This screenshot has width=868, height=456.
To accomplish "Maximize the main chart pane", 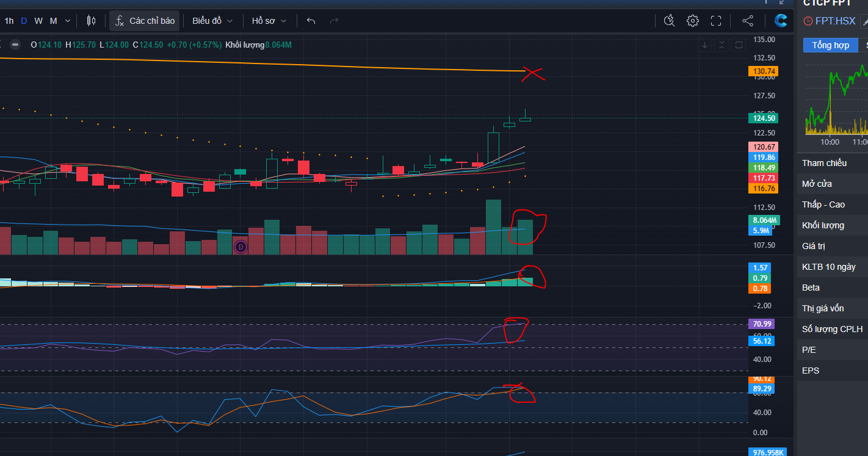I will click(739, 45).
